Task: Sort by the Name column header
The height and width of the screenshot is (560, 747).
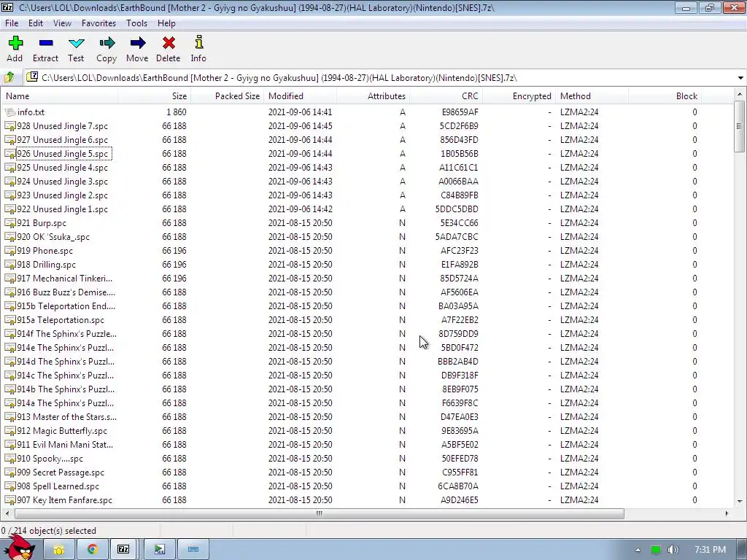Action: click(60, 96)
